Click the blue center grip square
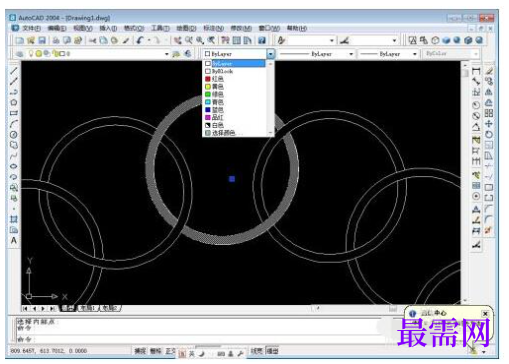Screen dimensions: 509x364 coord(232,179)
